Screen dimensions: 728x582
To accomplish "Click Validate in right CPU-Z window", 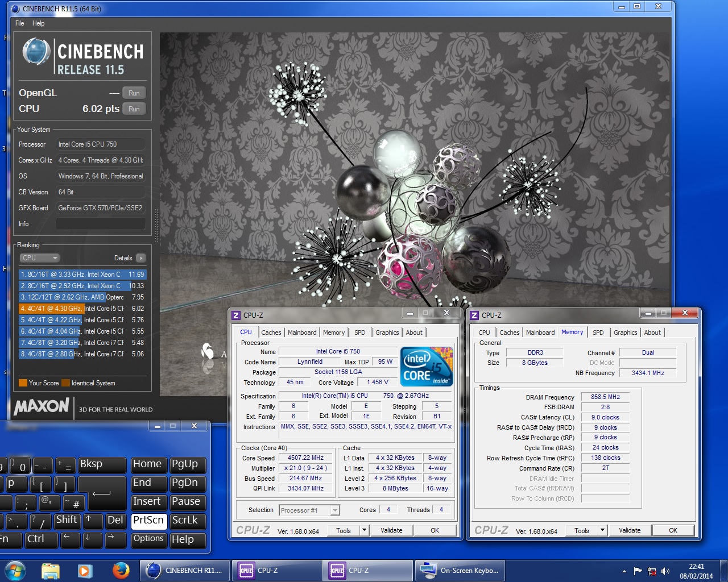I will click(630, 530).
